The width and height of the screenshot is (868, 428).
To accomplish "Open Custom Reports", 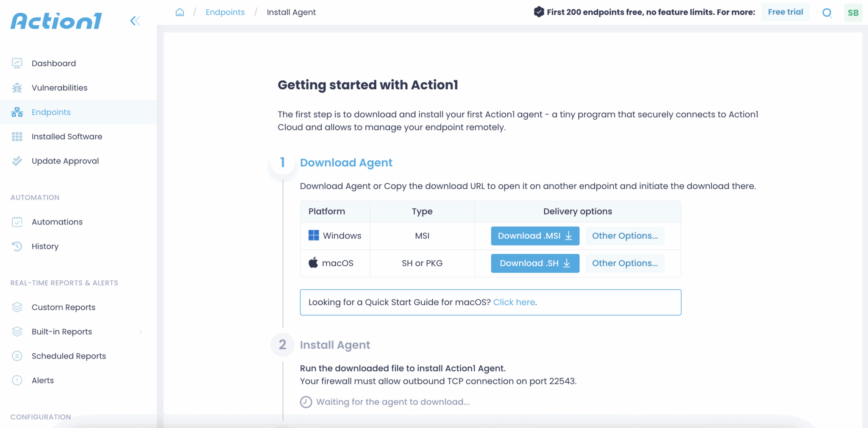I will pos(63,307).
